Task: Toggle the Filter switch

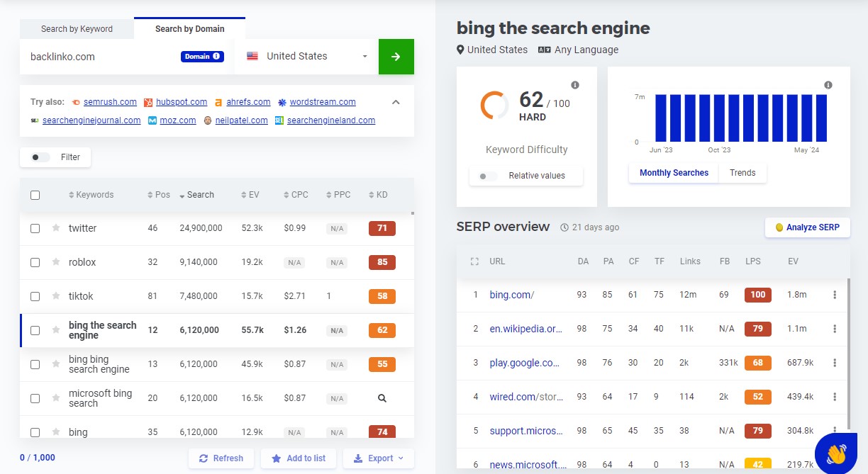Action: coord(40,157)
